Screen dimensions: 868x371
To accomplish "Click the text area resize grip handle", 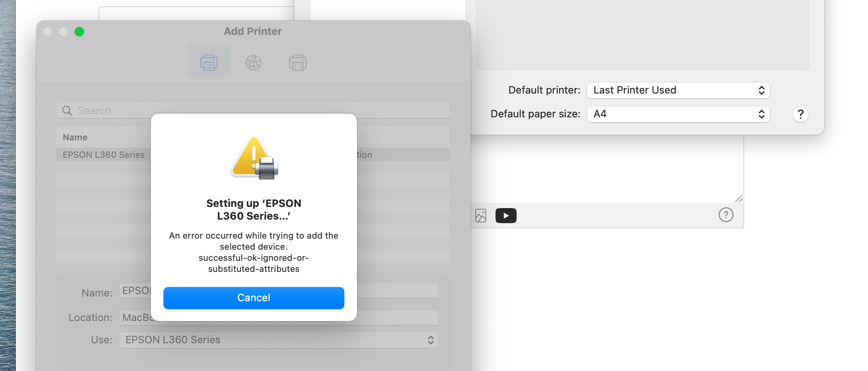I will point(738,199).
